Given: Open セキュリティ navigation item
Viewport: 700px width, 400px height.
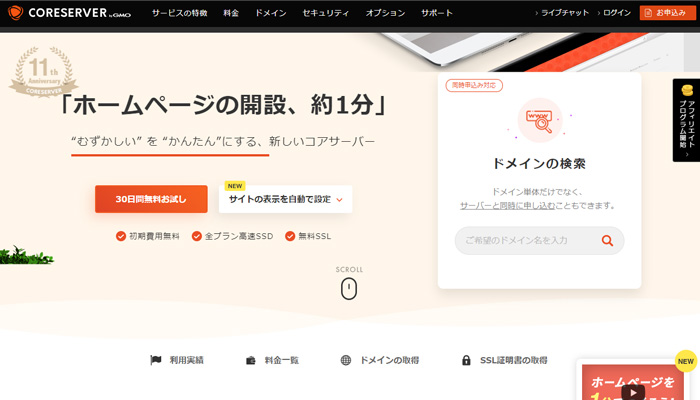Looking at the screenshot, I should point(325,13).
